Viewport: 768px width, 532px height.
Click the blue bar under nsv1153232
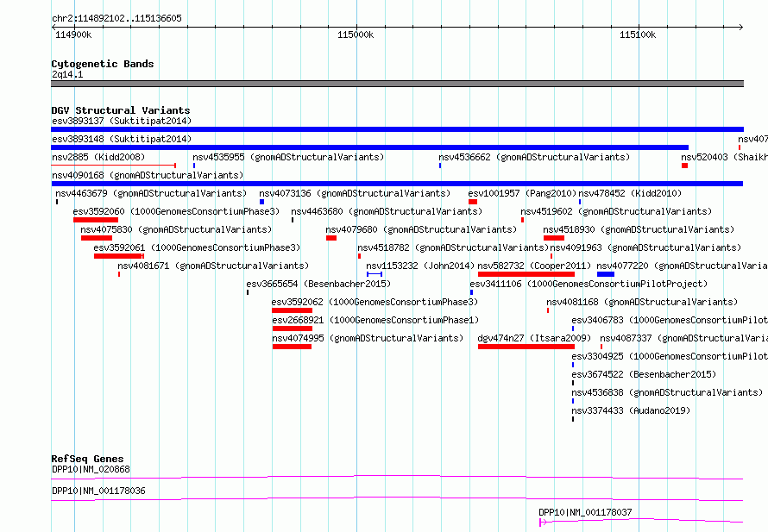click(375, 274)
